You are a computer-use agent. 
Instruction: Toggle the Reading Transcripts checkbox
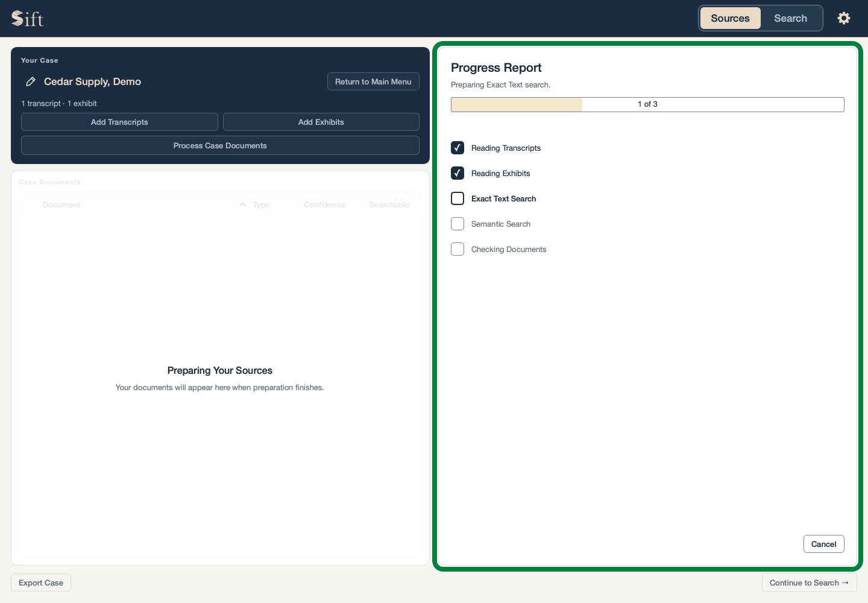(458, 148)
